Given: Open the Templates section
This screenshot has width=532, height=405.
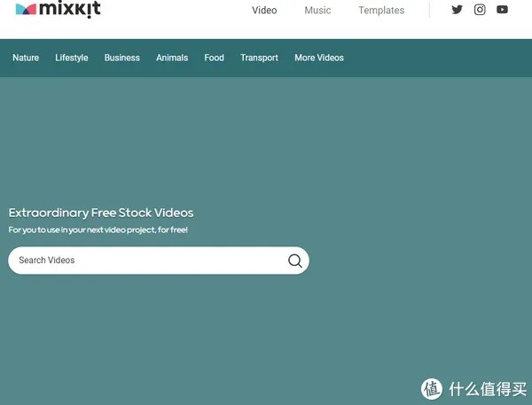Looking at the screenshot, I should click(x=381, y=11).
